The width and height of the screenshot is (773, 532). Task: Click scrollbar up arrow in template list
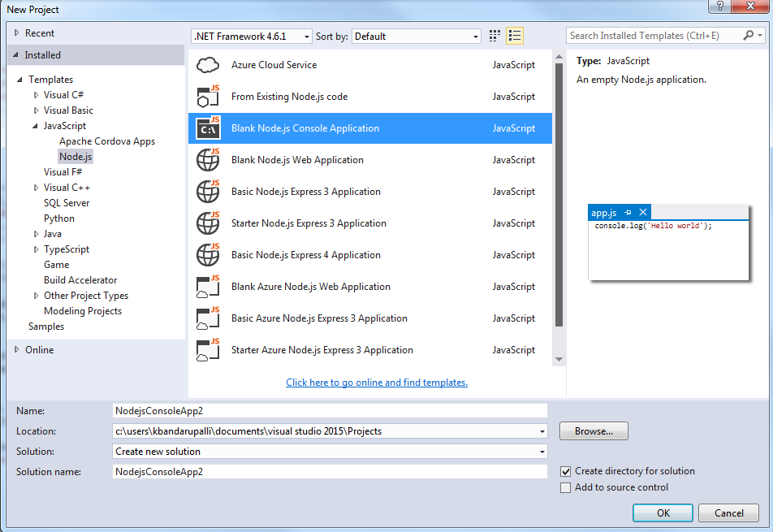559,57
